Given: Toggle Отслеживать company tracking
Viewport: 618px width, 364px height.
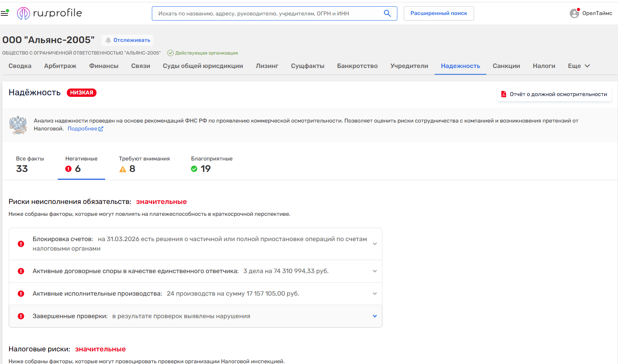Looking at the screenshot, I should (127, 40).
